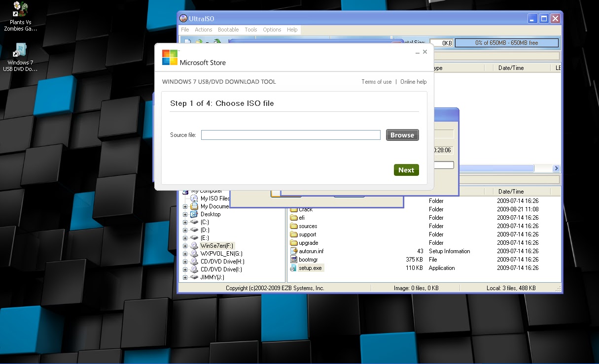Click the 'Application' type cell for setup.exe

(x=442, y=268)
